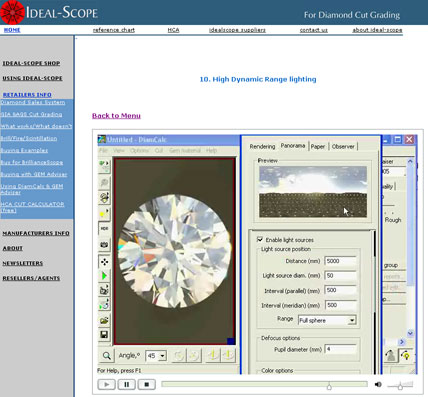Click the speaker volume icon
Screen dimensions: 428x397
[x=378, y=384]
